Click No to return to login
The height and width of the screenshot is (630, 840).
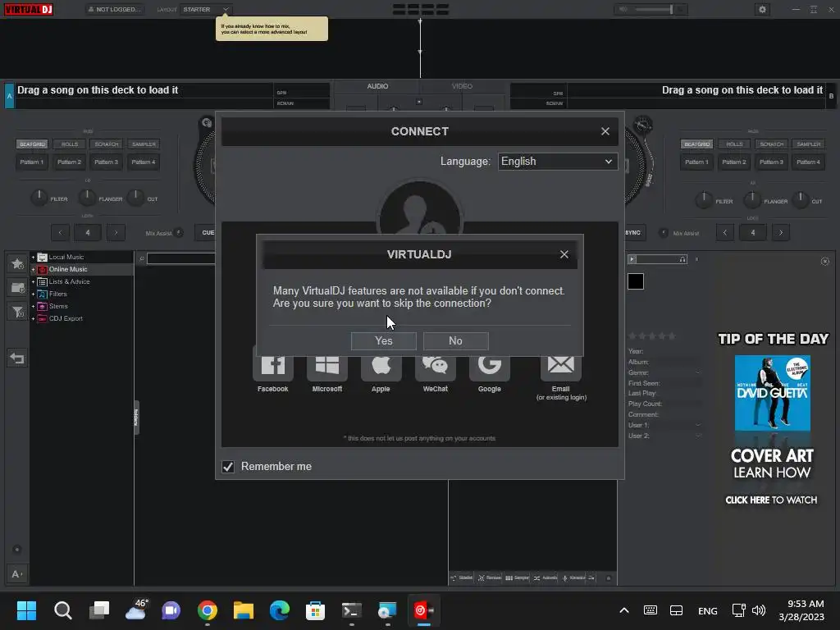pos(455,340)
